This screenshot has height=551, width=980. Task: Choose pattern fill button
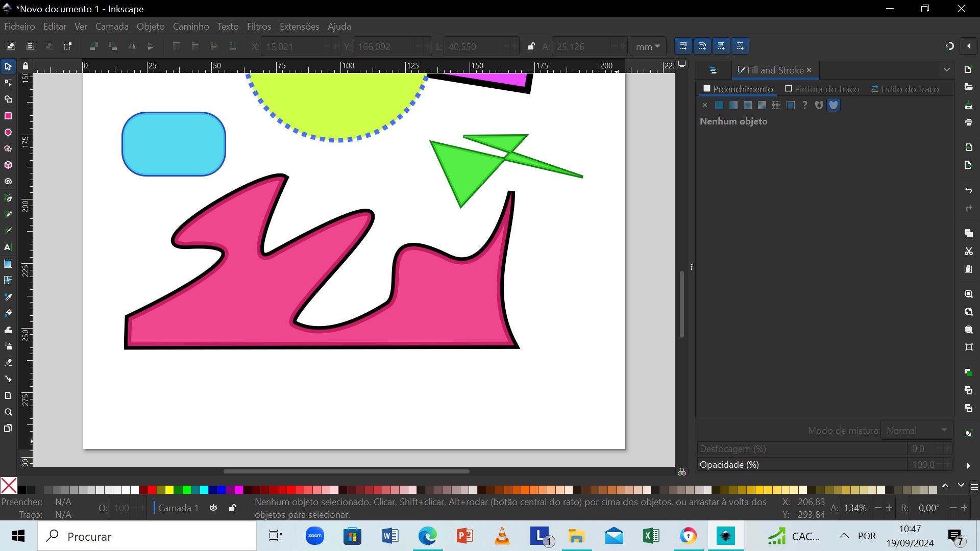776,105
